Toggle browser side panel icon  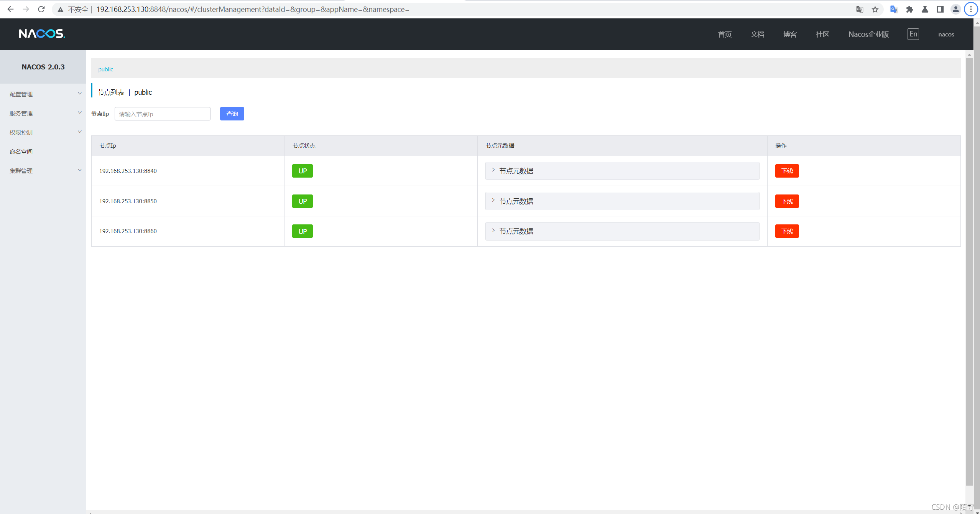tap(940, 9)
